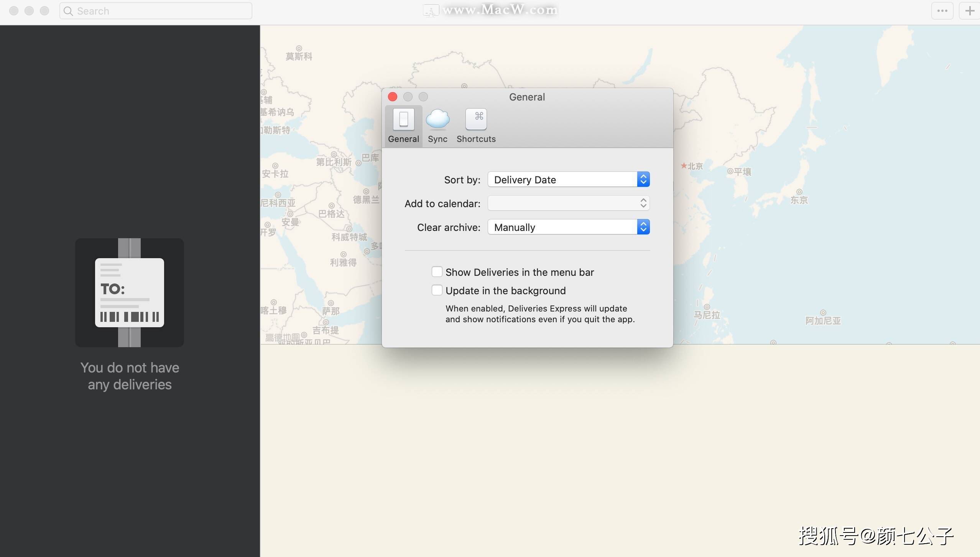980x557 pixels.
Task: Click the 巴格达 city label on map
Action: (x=332, y=214)
